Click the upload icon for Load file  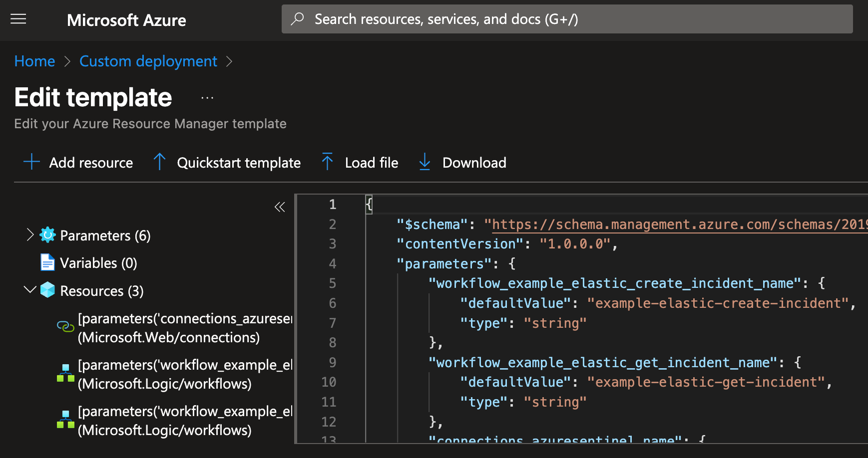[327, 162]
